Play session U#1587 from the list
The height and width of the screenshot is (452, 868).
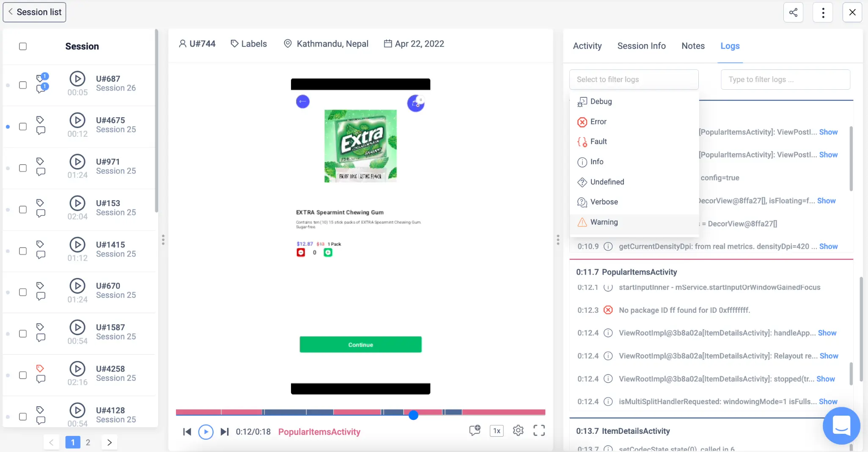pos(77,327)
